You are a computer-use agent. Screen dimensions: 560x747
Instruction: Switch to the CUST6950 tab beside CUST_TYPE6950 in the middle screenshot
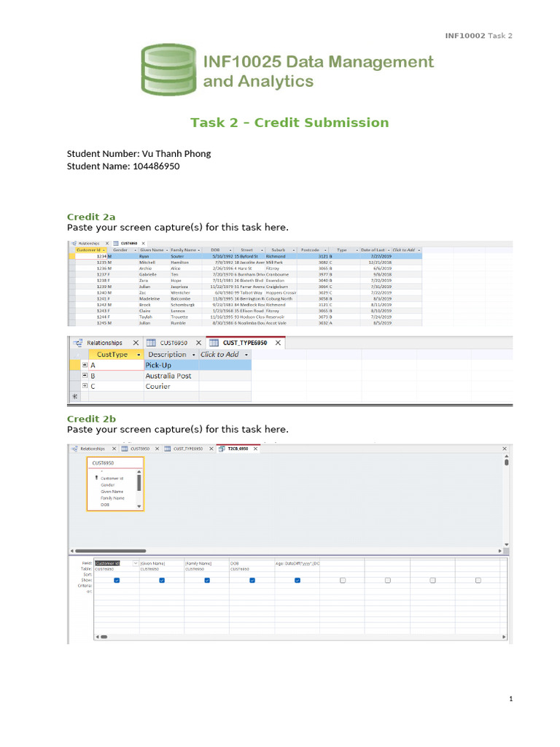pos(174,343)
